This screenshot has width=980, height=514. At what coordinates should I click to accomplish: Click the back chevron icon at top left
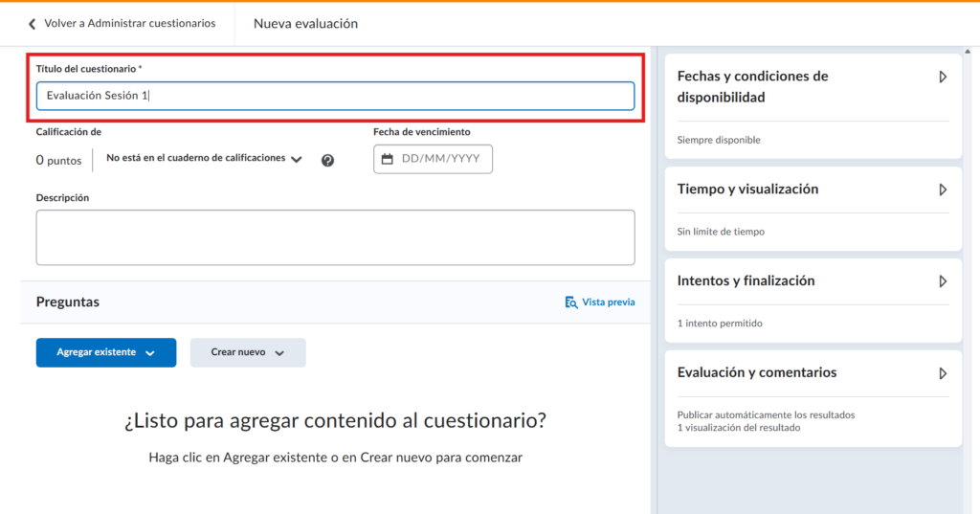click(x=32, y=24)
